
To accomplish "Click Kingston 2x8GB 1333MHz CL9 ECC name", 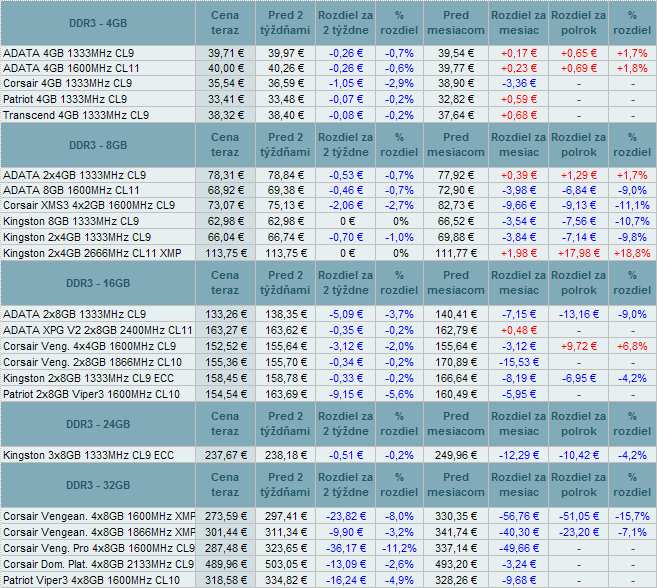I will (88, 378).
